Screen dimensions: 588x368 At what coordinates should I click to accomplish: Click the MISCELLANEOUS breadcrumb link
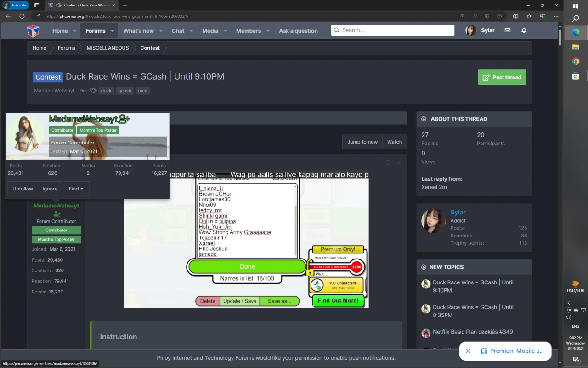pyautogui.click(x=107, y=48)
